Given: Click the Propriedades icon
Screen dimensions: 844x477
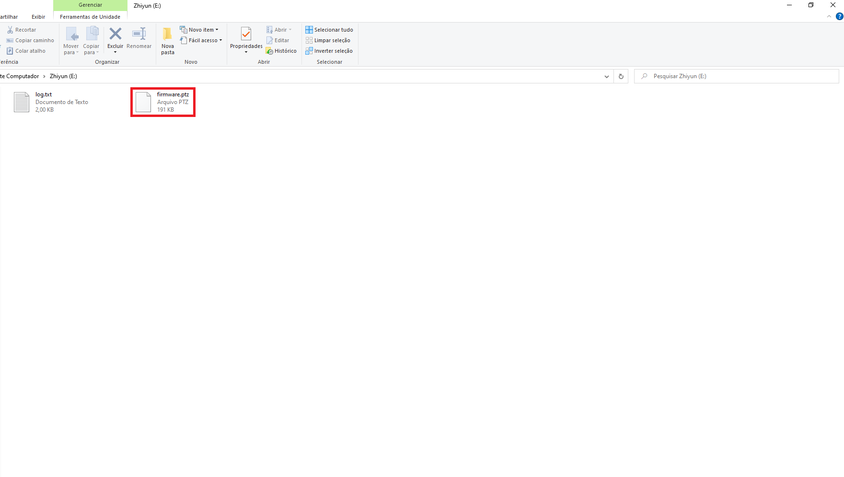Looking at the screenshot, I should click(246, 34).
